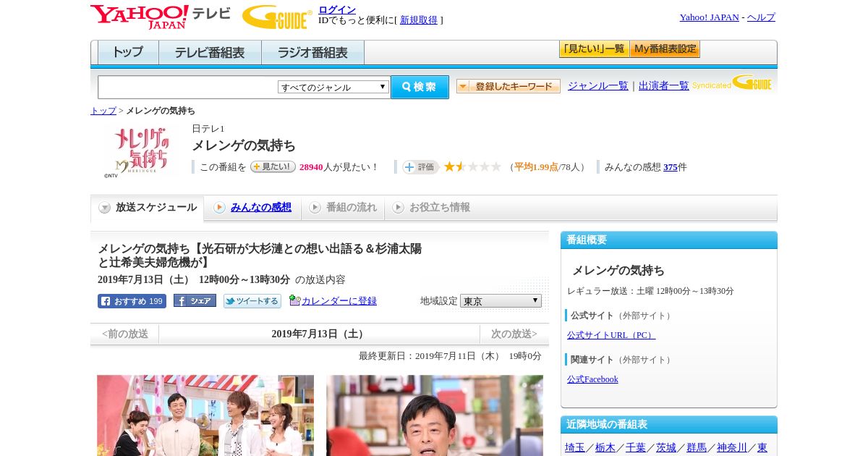Focus the program search input field
Image resolution: width=868 pixels, height=456 pixels.
pos(188,87)
